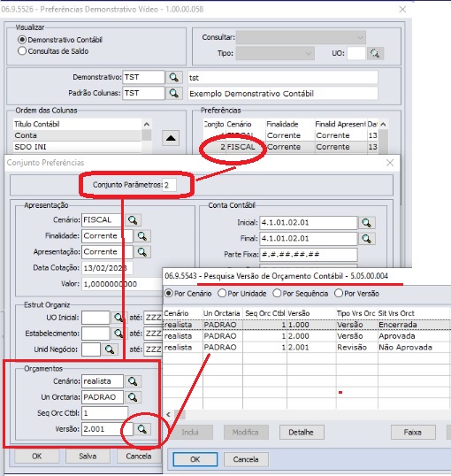Open lookup for Apresentação Corrente field

[142, 252]
